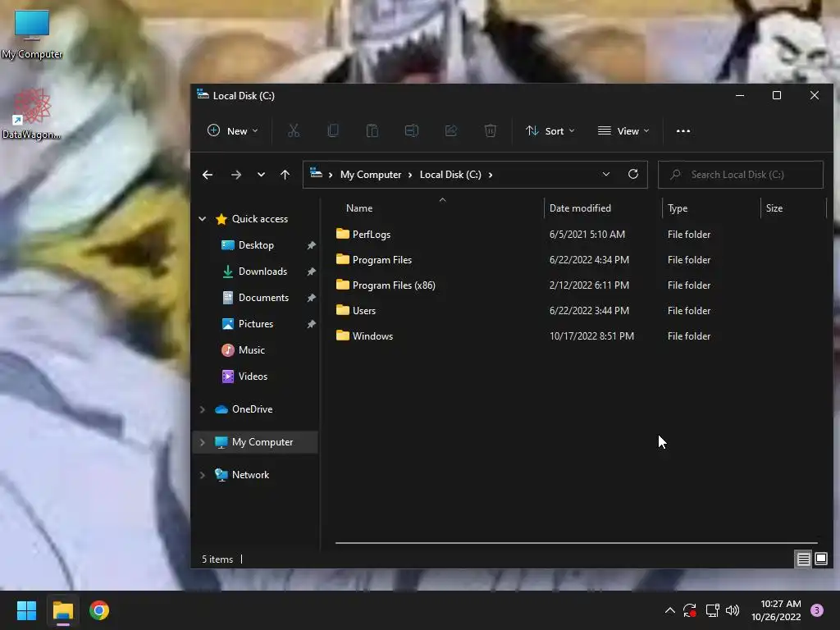
Task: Unpin Desktop from Quick access
Action: click(311, 245)
